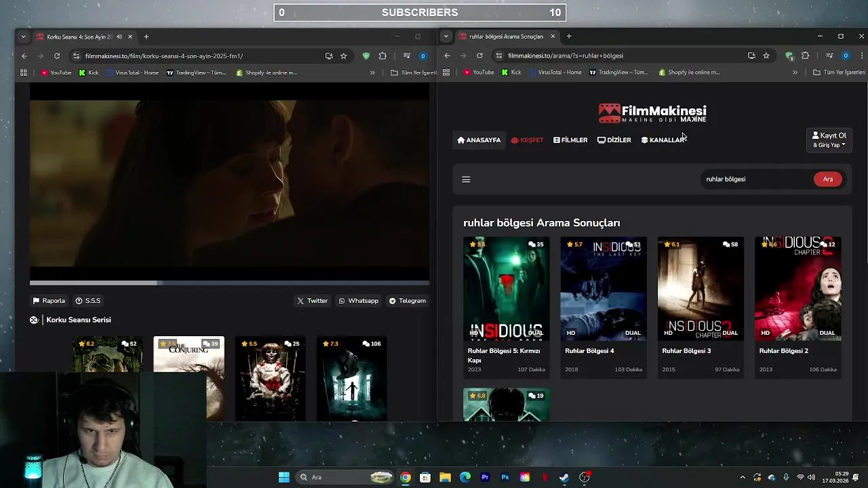868x488 pixels.
Task: Show more bookmarks in left window
Action: pos(372,73)
